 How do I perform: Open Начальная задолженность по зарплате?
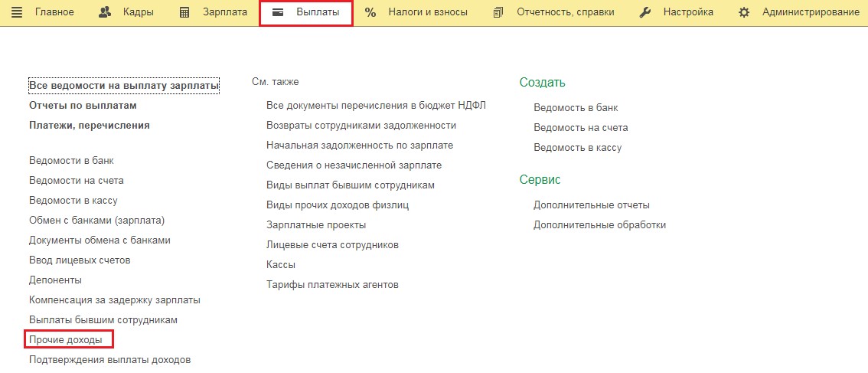[x=360, y=146]
